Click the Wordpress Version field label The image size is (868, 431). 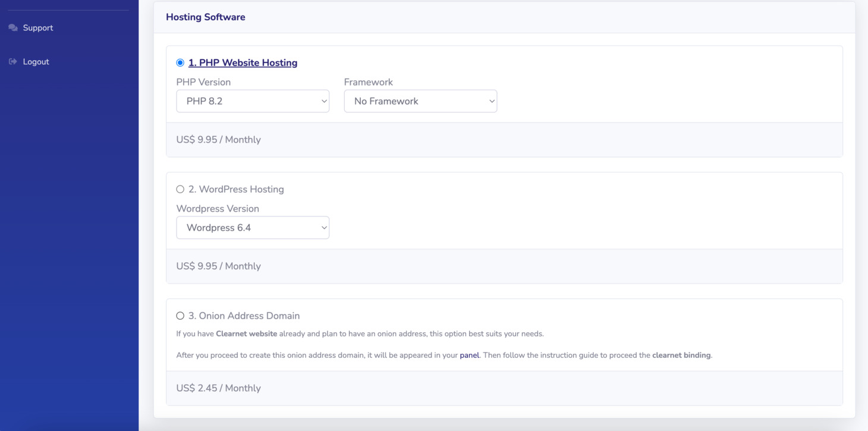point(218,209)
